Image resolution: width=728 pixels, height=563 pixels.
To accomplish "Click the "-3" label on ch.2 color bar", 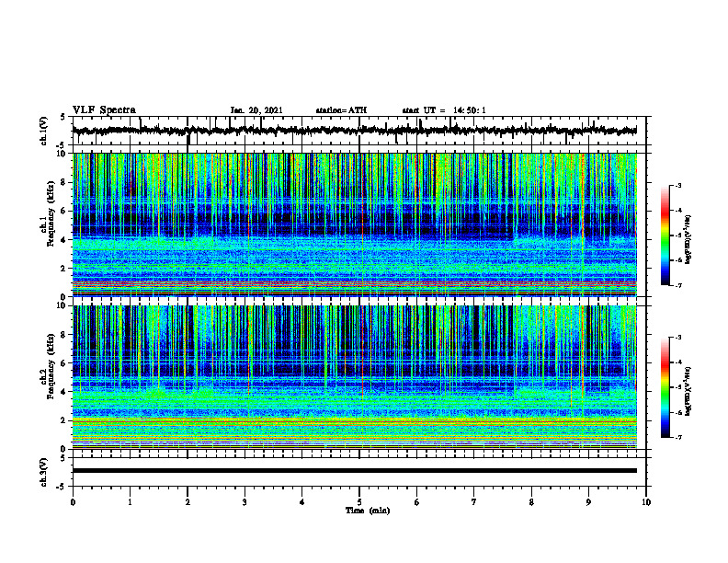I will pyautogui.click(x=678, y=338).
